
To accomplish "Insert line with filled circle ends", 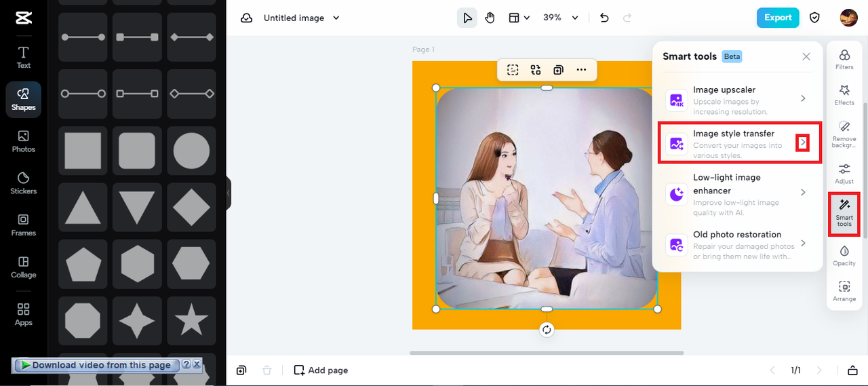I will click(x=83, y=37).
